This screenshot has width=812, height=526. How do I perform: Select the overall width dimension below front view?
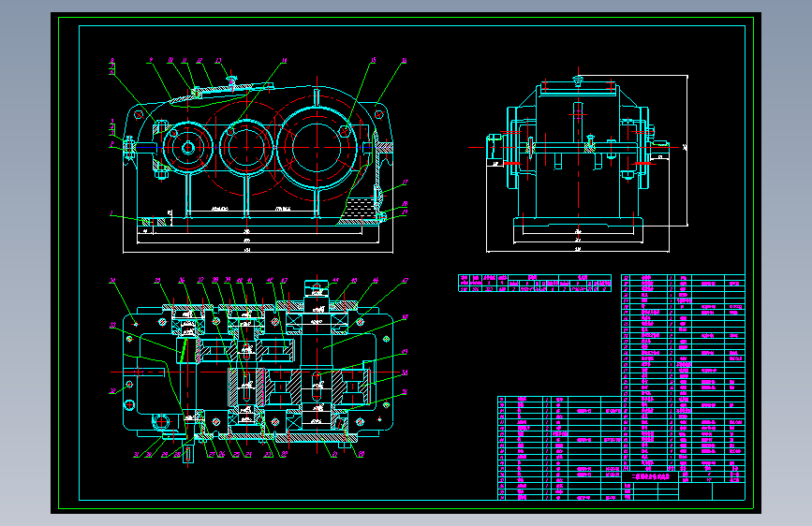(x=258, y=252)
